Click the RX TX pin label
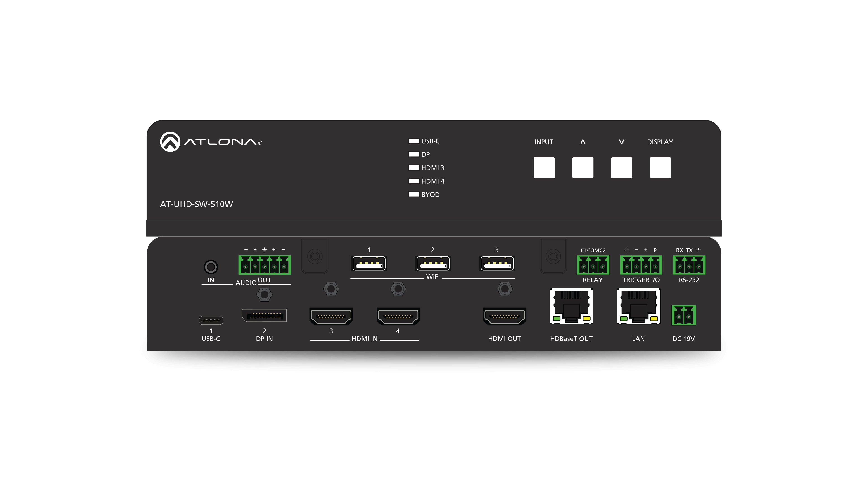The width and height of the screenshot is (868, 489). click(x=684, y=250)
